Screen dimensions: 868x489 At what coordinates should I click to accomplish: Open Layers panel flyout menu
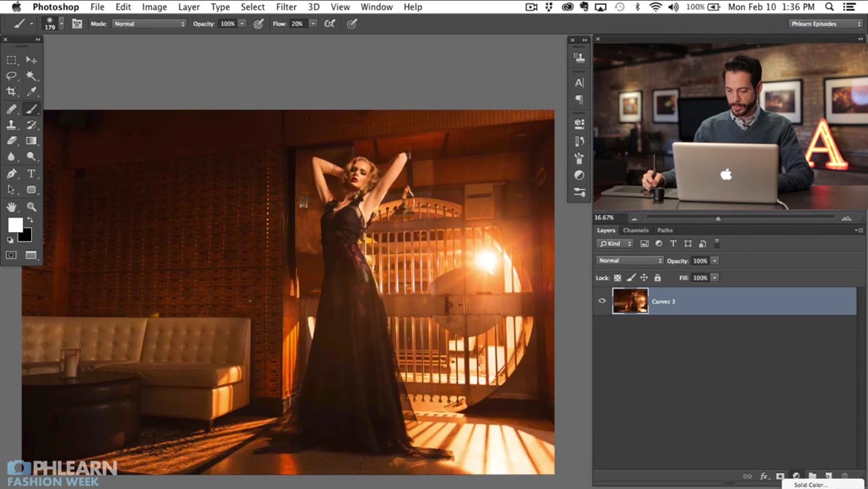[x=859, y=230]
